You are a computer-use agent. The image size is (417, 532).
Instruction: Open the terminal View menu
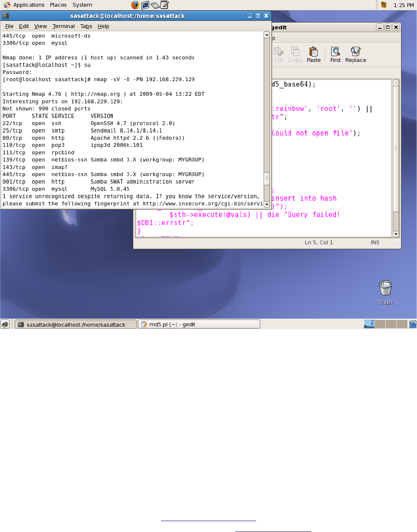click(x=41, y=26)
